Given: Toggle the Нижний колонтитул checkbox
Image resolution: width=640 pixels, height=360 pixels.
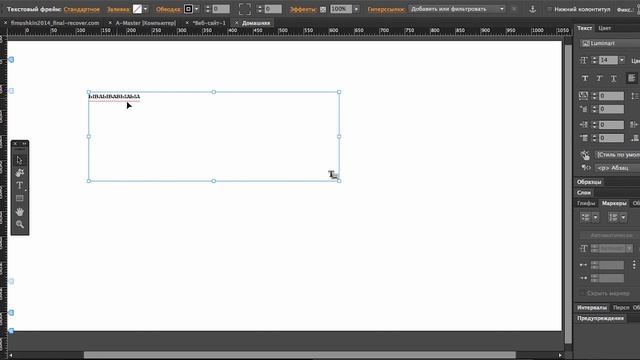Looking at the screenshot, I should [x=549, y=9].
